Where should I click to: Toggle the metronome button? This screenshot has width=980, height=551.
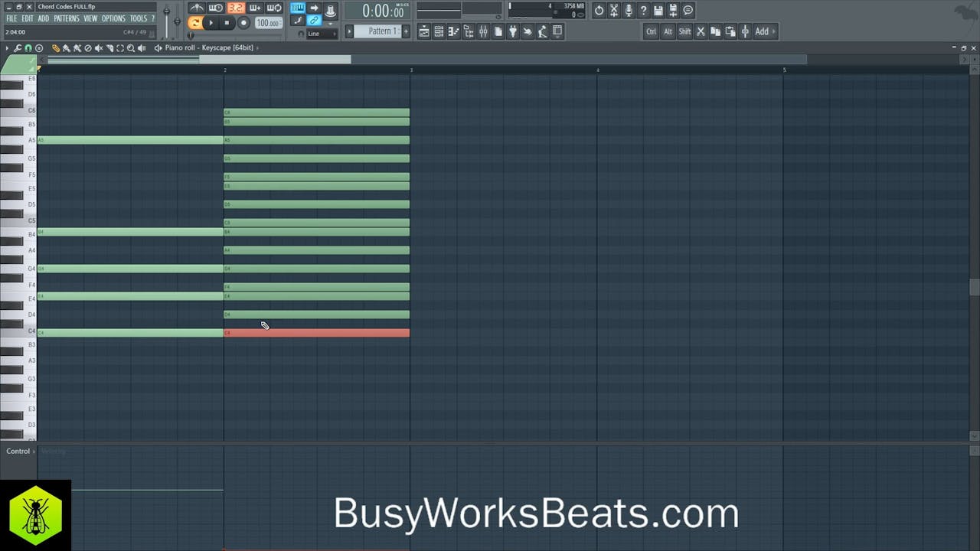pos(197,8)
